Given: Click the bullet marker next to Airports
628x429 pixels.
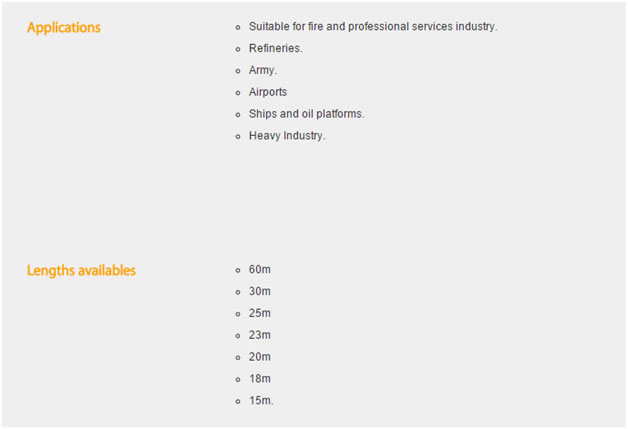Looking at the screenshot, I should pos(237,93).
